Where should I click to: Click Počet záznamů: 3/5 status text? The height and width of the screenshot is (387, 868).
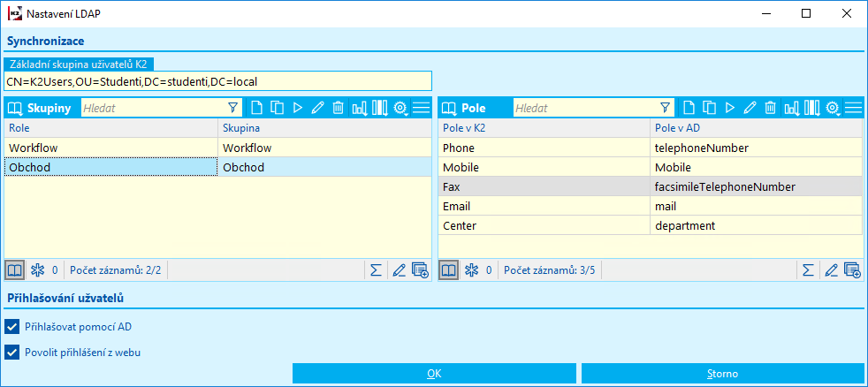pyautogui.click(x=549, y=270)
